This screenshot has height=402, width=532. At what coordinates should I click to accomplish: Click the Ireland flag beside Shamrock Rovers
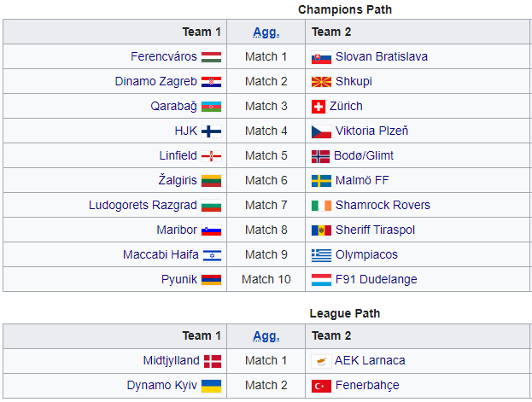320,206
